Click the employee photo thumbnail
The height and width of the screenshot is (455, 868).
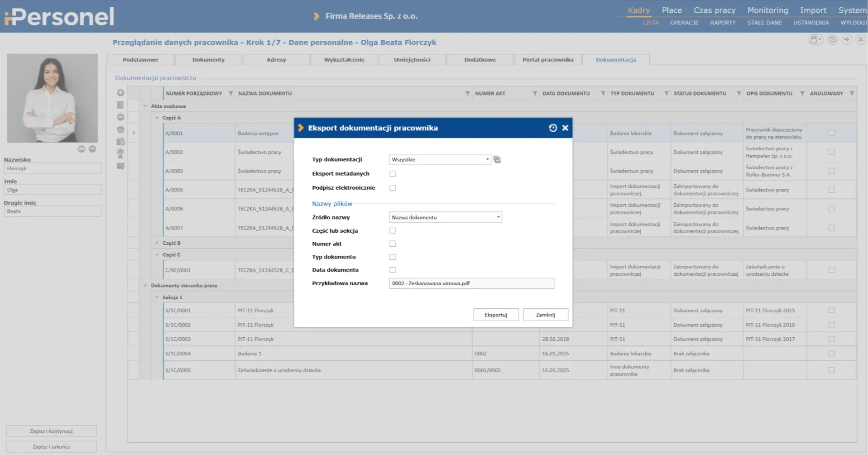[x=53, y=98]
